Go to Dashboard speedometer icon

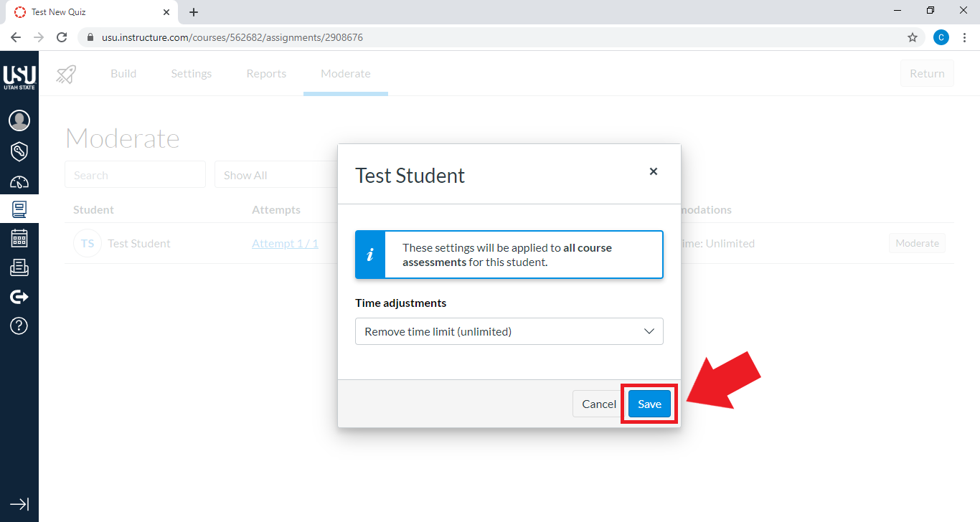(x=19, y=182)
